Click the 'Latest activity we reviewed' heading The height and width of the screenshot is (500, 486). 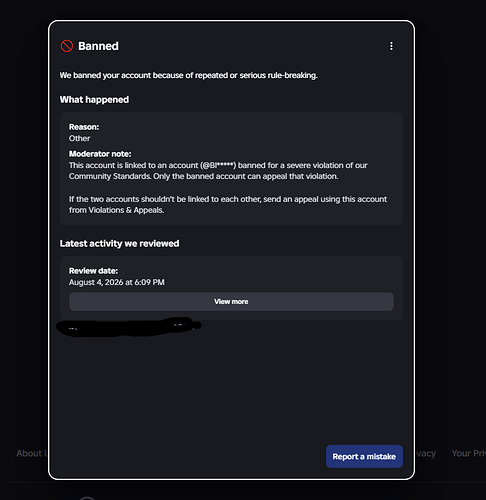(x=119, y=244)
